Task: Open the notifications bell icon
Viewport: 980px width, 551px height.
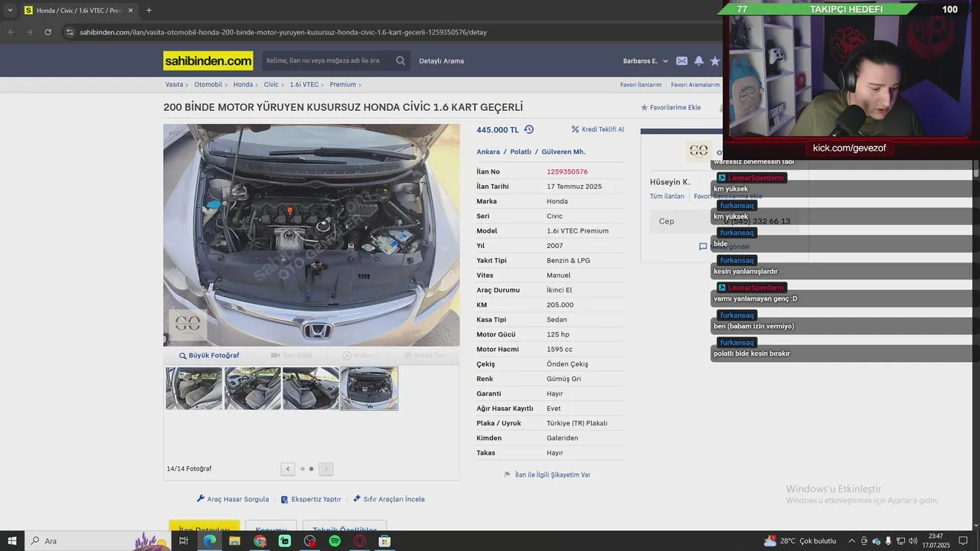Action: click(x=698, y=60)
